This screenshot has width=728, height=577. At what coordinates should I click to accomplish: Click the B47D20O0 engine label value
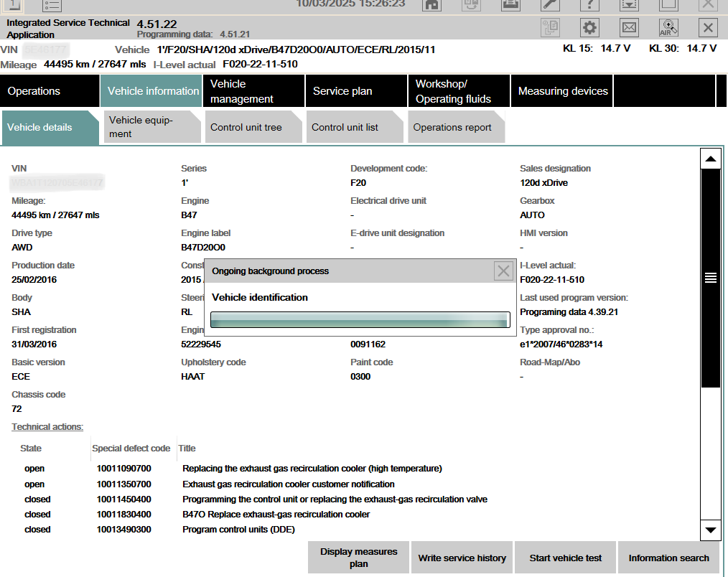coord(203,248)
